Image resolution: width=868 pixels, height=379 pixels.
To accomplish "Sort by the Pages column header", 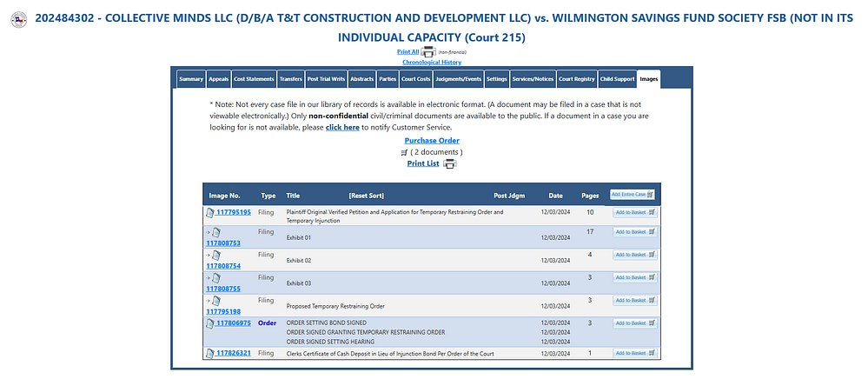I will [x=590, y=196].
